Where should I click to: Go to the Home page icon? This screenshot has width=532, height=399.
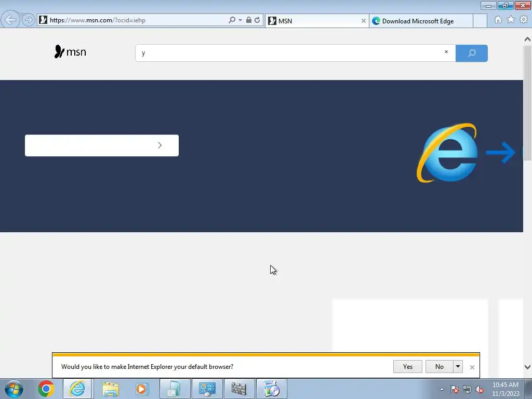point(498,20)
